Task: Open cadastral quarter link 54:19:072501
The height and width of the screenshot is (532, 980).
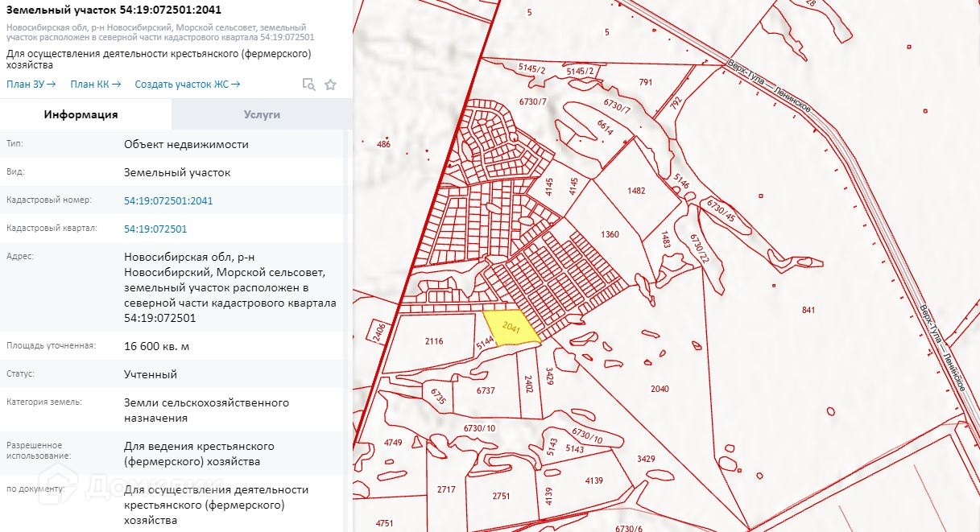Action: [x=155, y=229]
